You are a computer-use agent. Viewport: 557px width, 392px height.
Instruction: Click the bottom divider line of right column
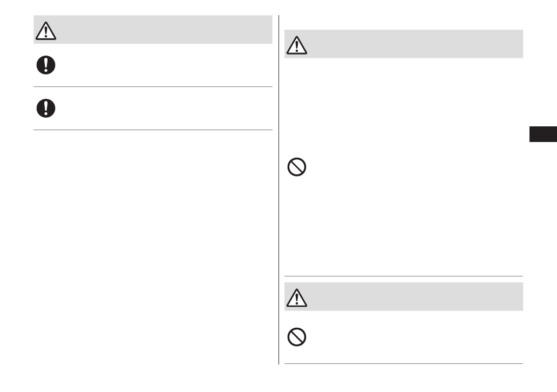(404, 363)
